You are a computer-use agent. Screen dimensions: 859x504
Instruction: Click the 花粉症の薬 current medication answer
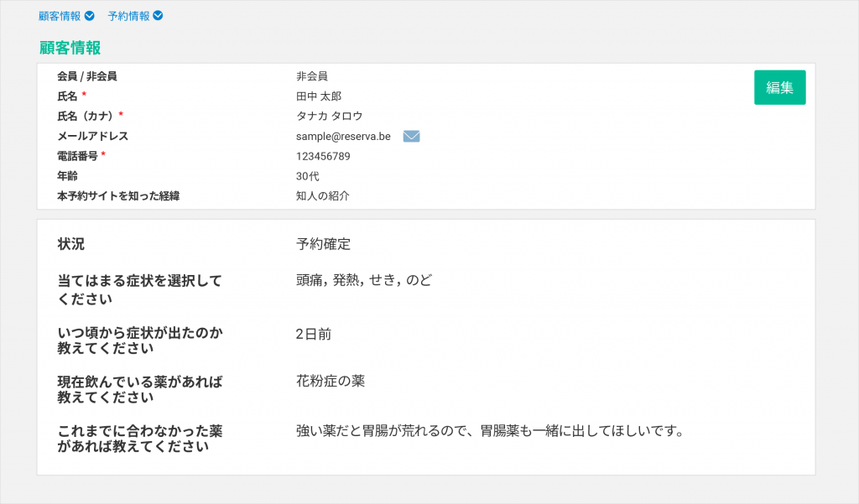(x=330, y=381)
